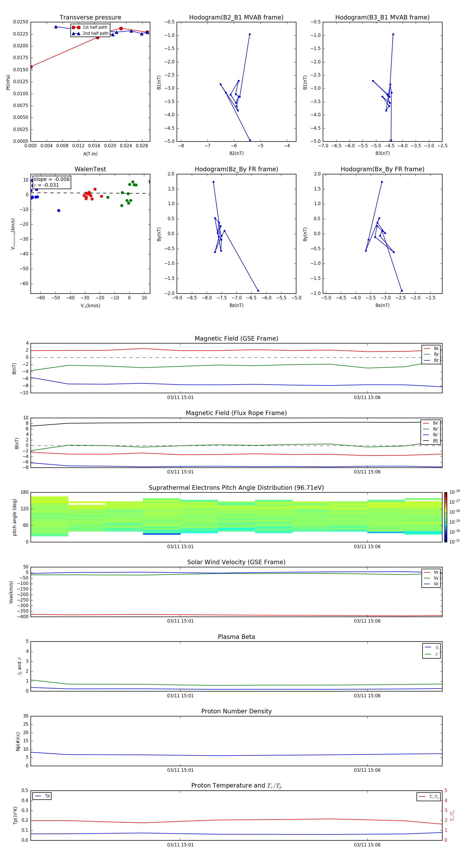Click the 'Pt(nPa)' y-axis label
Image resolution: width=473 pixels, height=868 pixels.
8,82
